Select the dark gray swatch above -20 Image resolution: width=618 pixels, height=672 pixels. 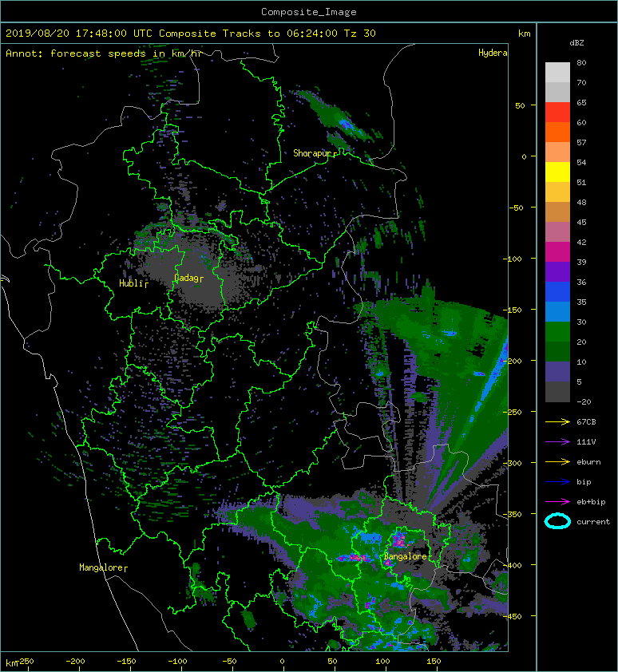coord(557,392)
